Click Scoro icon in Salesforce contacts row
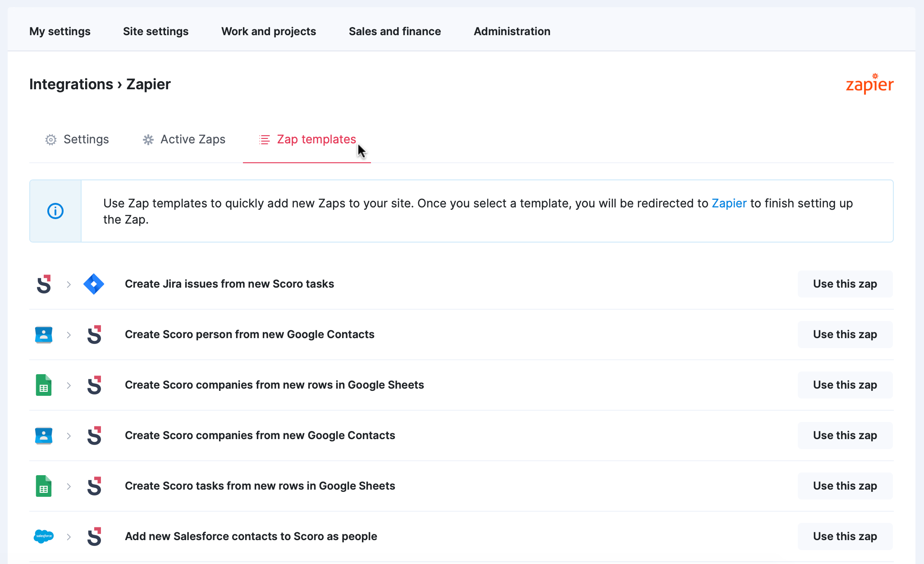This screenshot has height=564, width=924. click(x=94, y=536)
